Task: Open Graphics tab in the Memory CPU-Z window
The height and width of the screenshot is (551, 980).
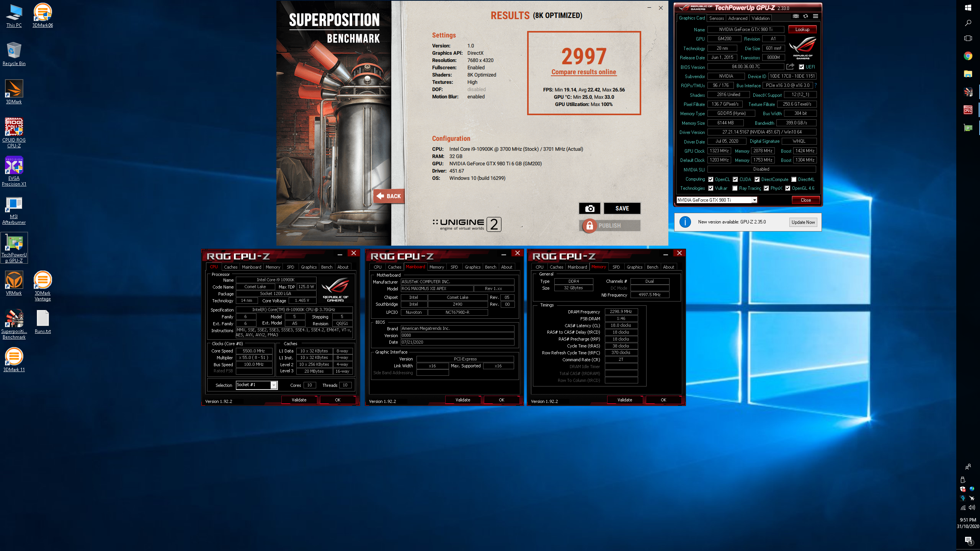Action: [x=634, y=267]
